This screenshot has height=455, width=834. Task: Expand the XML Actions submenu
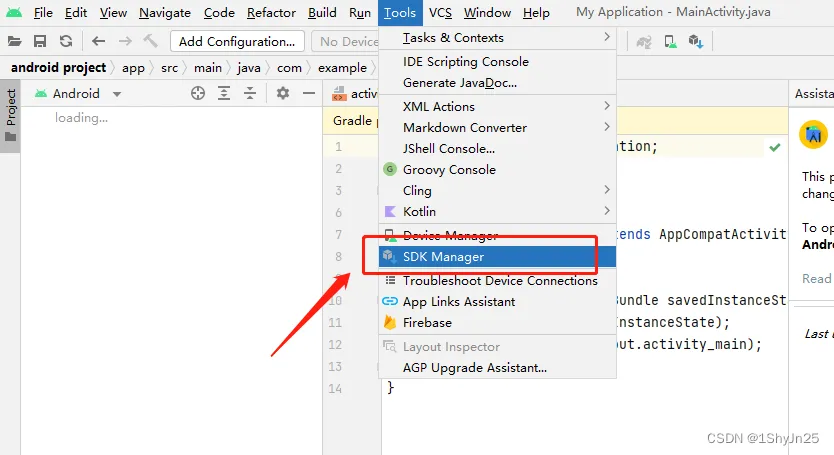[497, 106]
